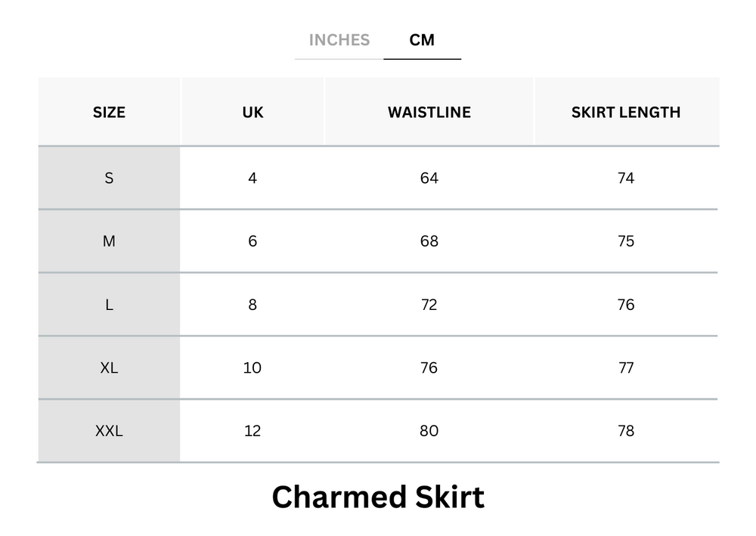The width and height of the screenshot is (756, 536).
Task: Click the skirt length 74 cell
Action: [x=626, y=178]
